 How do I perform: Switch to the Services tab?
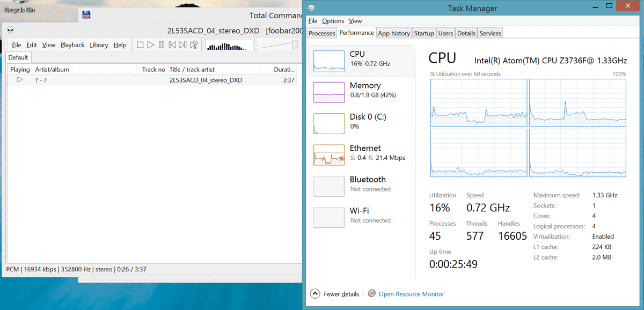point(490,33)
